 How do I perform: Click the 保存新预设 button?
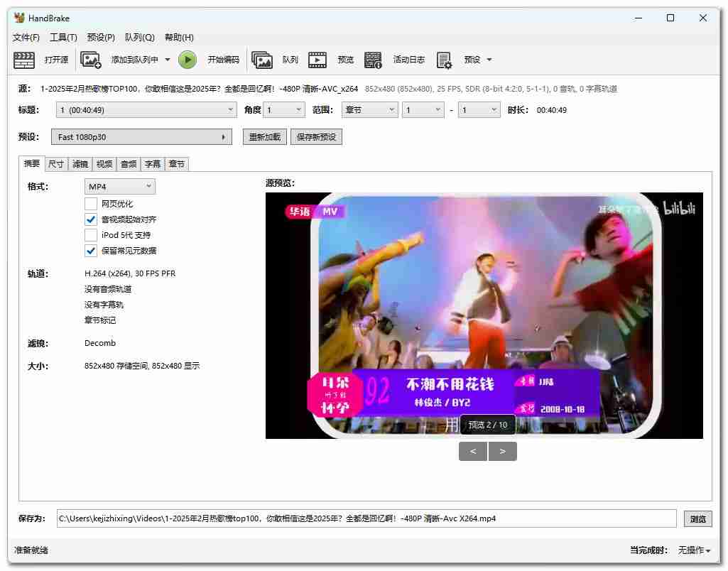[316, 137]
